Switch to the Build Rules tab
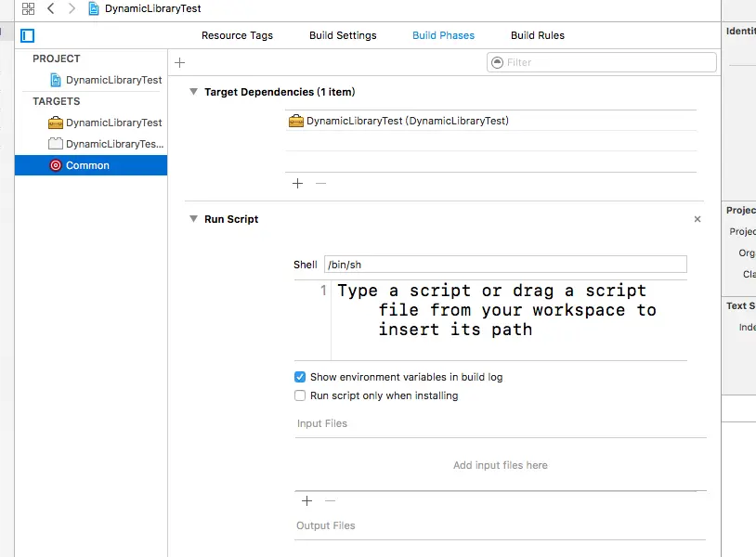This screenshot has width=756, height=557. (538, 35)
